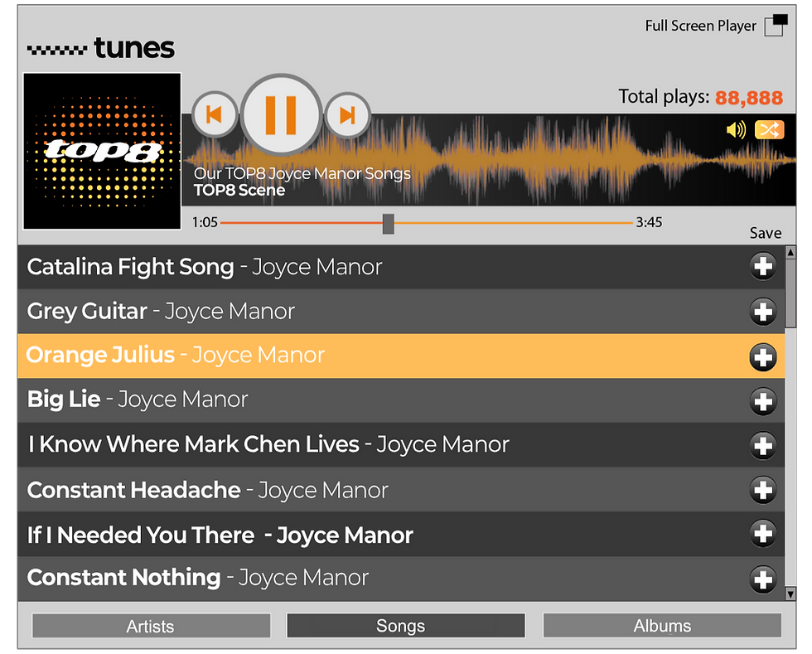Open the Full Screen Player
Screen dimensions: 812x654
tap(776, 26)
